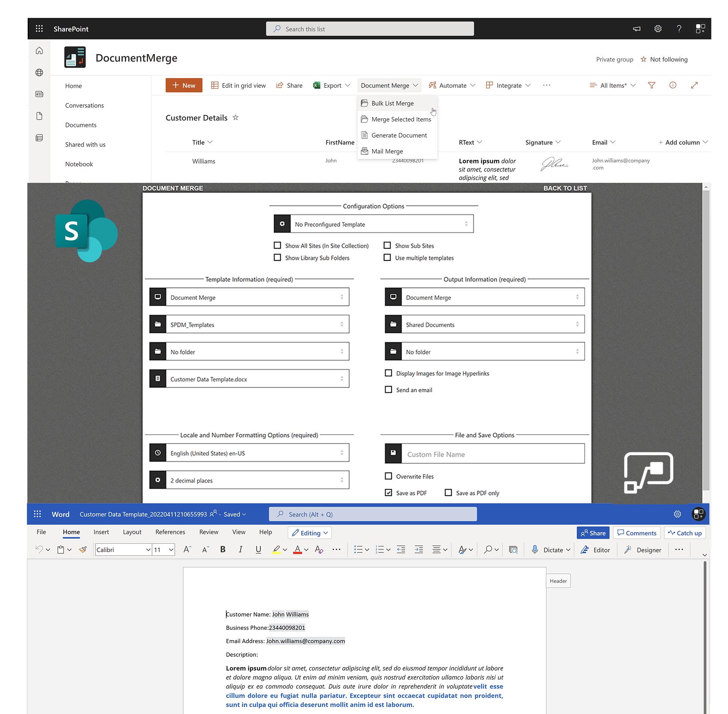Open the Automate flow icon
The image size is (728, 714).
click(x=432, y=85)
